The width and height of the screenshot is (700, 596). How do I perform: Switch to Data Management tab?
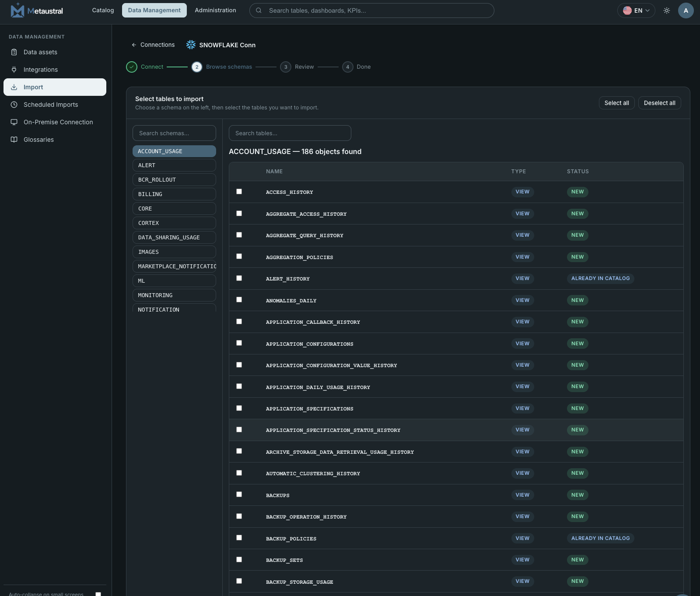[154, 10]
